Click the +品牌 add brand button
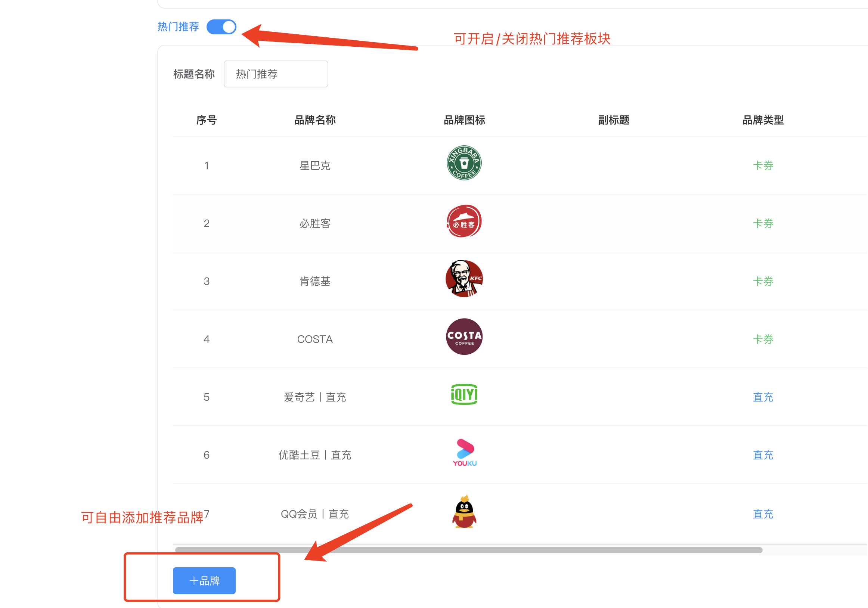 click(204, 580)
